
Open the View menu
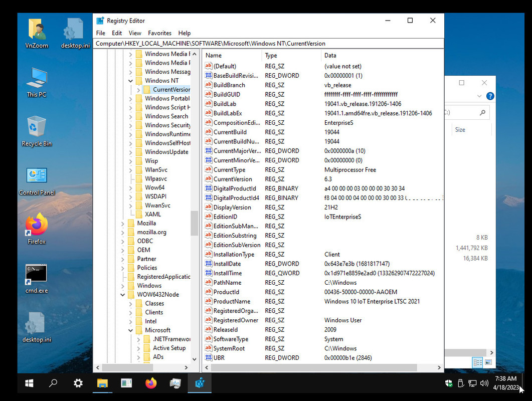(x=135, y=33)
